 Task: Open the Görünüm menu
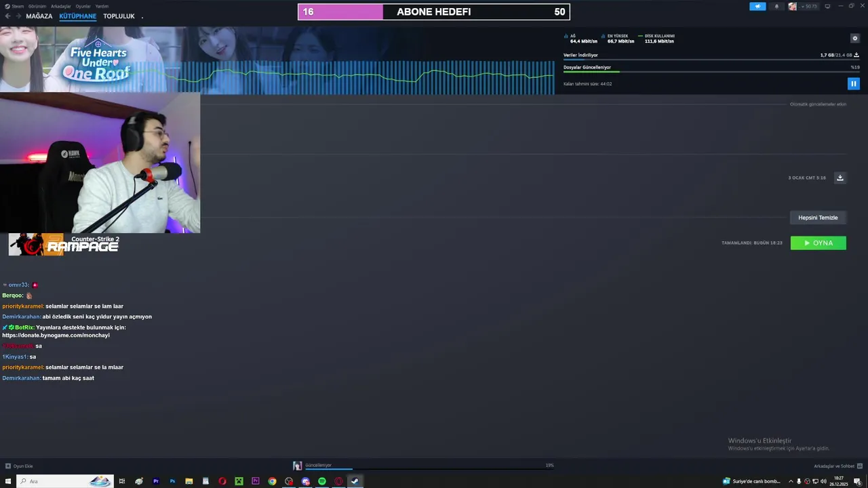tap(37, 6)
